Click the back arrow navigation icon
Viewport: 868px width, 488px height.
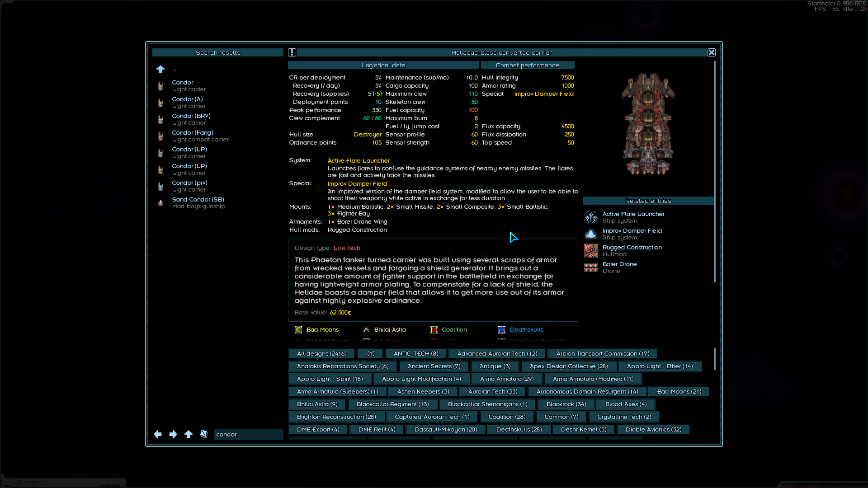[x=158, y=434]
